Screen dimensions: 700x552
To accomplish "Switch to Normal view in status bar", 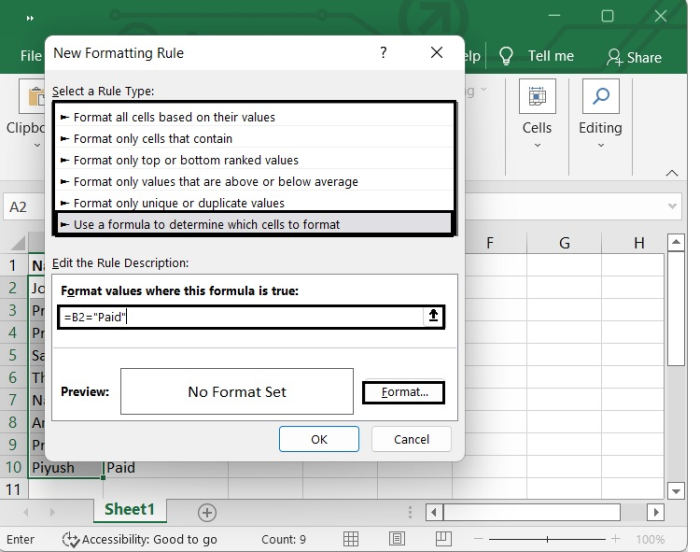I will click(351, 539).
